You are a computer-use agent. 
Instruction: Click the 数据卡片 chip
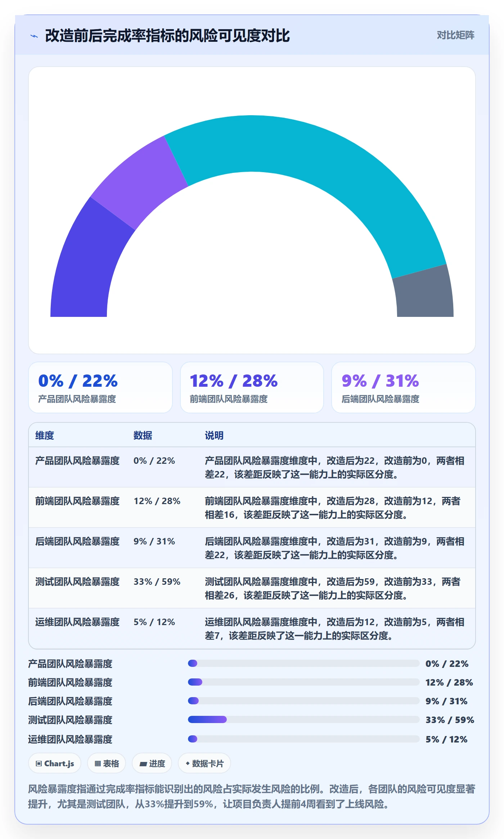204,763
